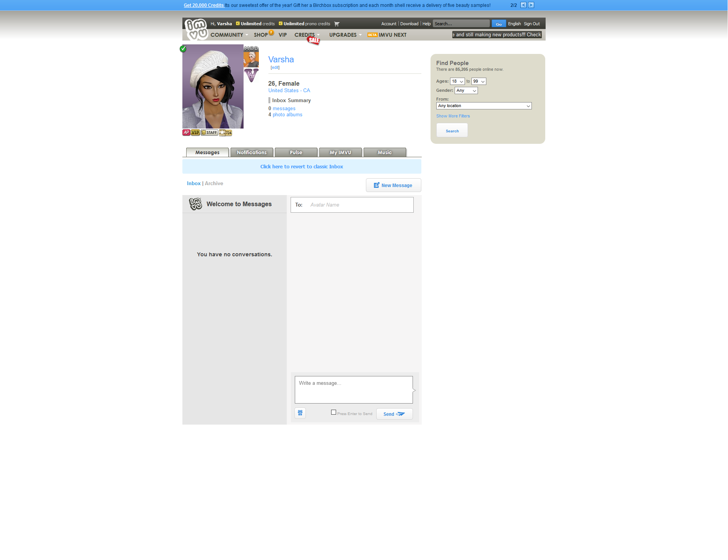Click the AP badge under avatar
728x560 pixels.
point(186,132)
